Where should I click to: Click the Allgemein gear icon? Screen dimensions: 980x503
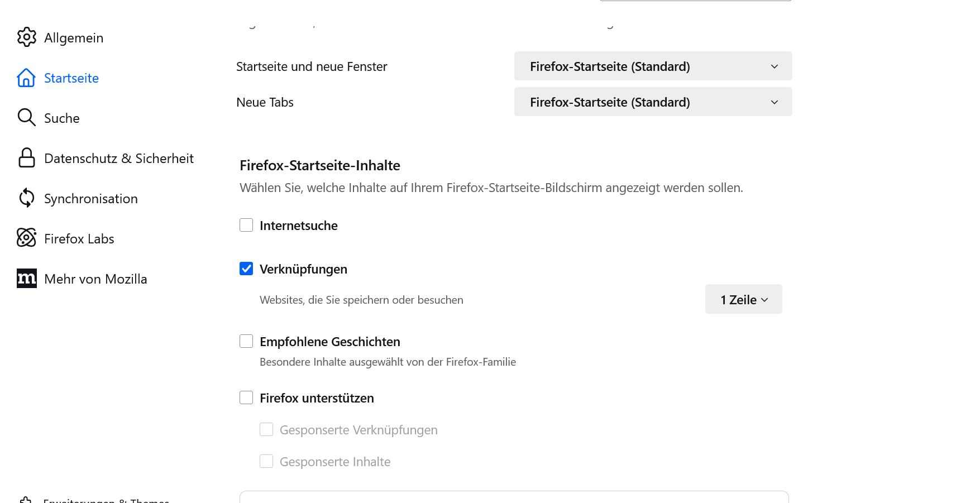click(26, 37)
